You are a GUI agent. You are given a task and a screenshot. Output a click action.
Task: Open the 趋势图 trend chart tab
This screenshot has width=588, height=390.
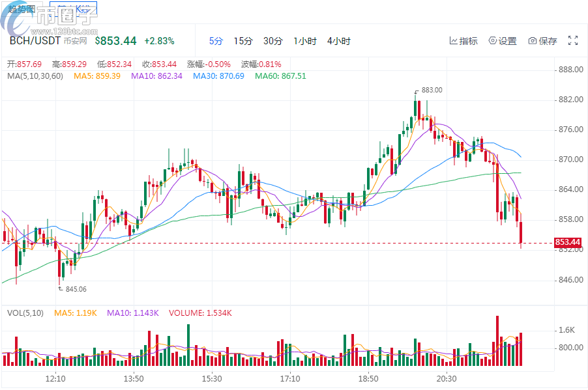22,9
